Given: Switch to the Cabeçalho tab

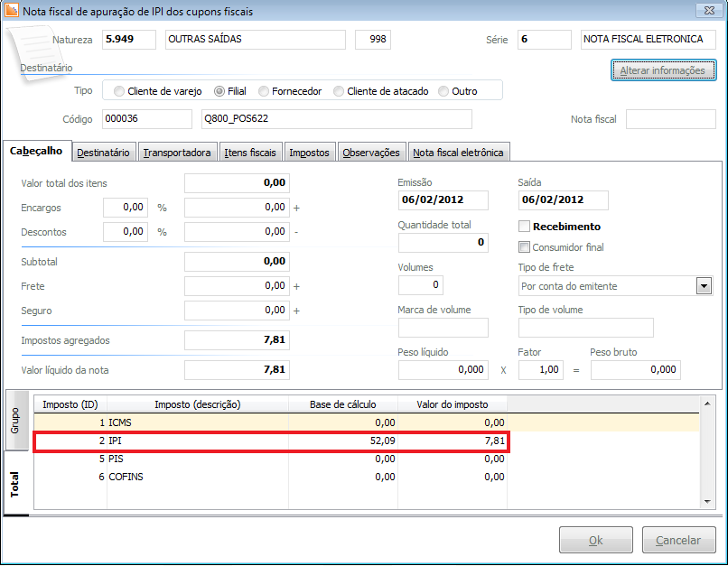Looking at the screenshot, I should pos(36,152).
